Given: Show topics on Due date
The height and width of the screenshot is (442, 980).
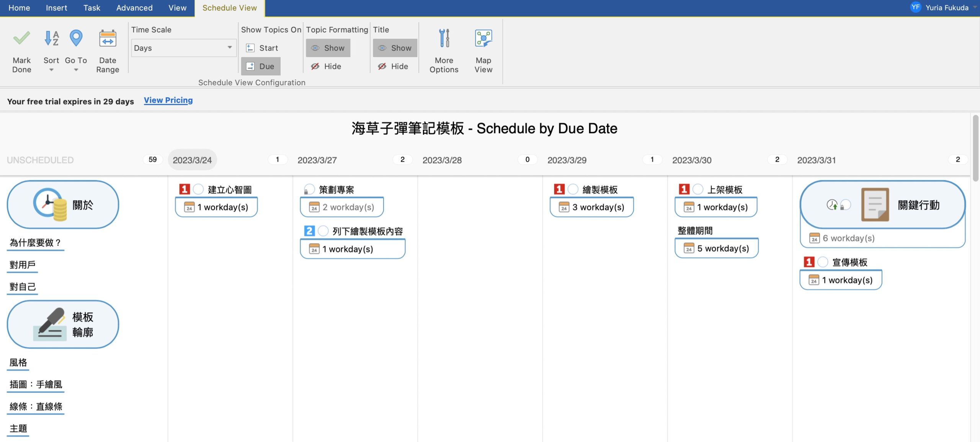Looking at the screenshot, I should 261,66.
